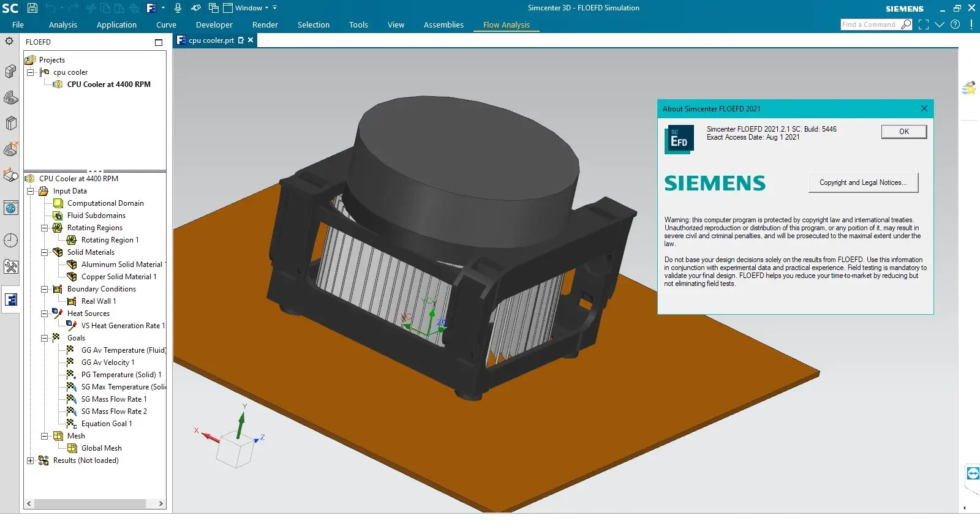
Task: Select Fluid Subdomains in the tree
Action: click(x=96, y=216)
